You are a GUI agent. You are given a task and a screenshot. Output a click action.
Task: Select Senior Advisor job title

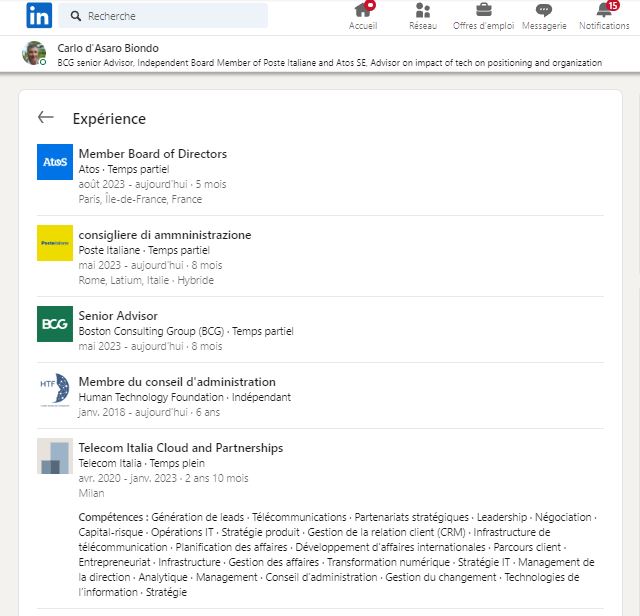click(118, 316)
